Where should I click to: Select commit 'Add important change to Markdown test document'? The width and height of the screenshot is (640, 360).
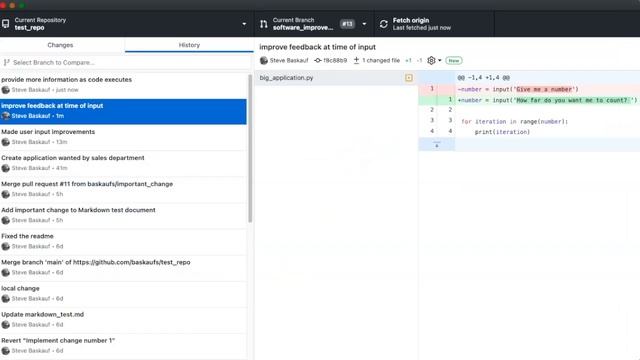[123, 215]
